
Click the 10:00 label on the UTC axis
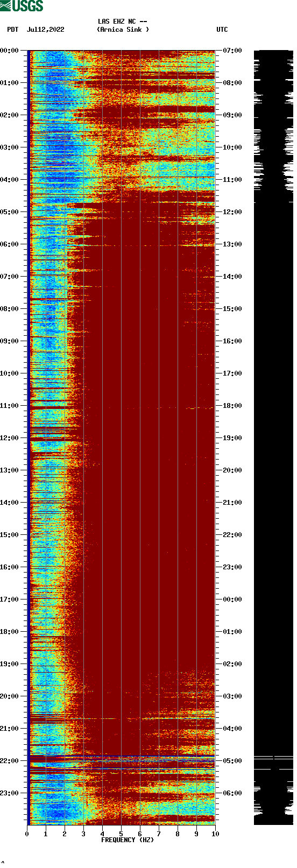232,147
